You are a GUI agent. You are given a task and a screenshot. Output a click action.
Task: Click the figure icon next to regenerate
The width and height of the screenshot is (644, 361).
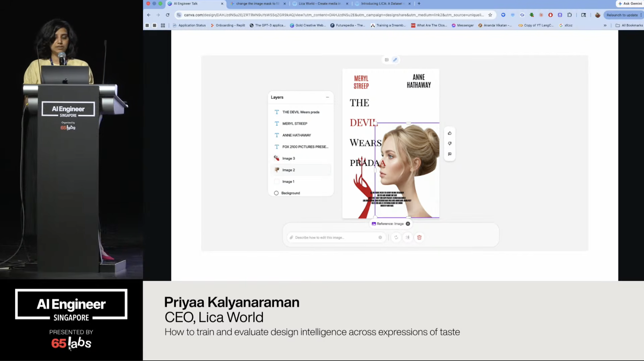pos(408,237)
